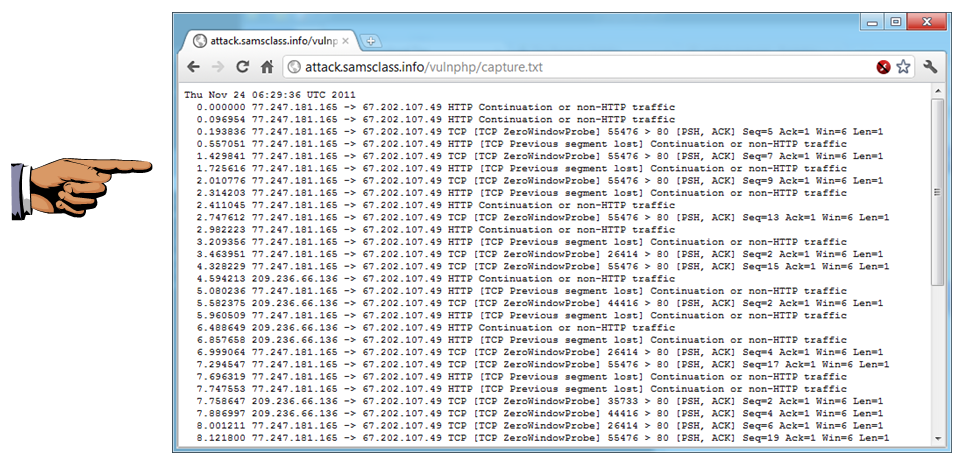Go to the browser Home page
The height and width of the screenshot is (468, 964).
tap(267, 67)
